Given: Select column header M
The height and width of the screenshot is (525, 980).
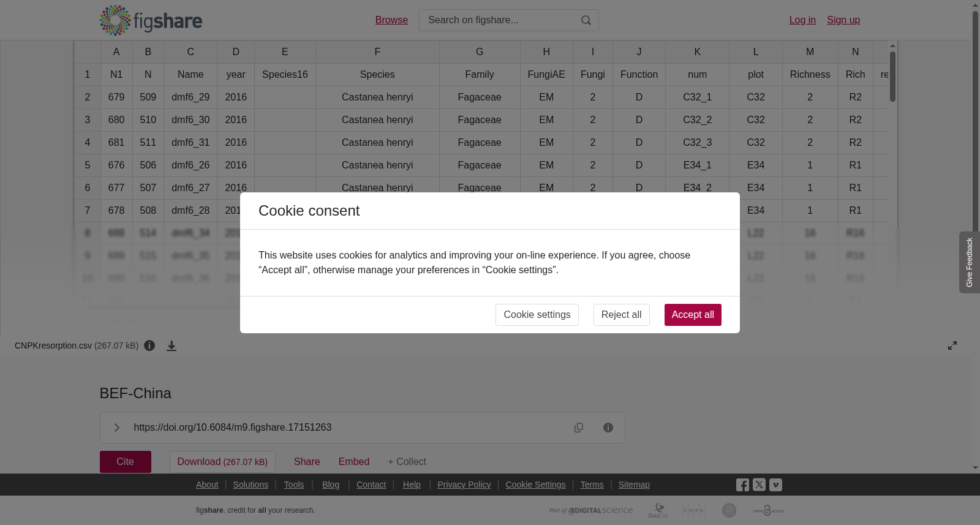Looking at the screenshot, I should point(810,52).
